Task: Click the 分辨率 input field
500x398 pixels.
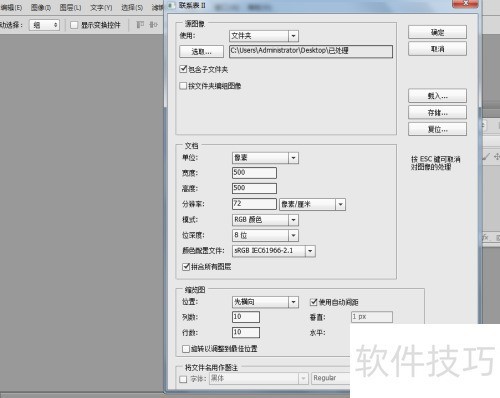Action: click(254, 204)
